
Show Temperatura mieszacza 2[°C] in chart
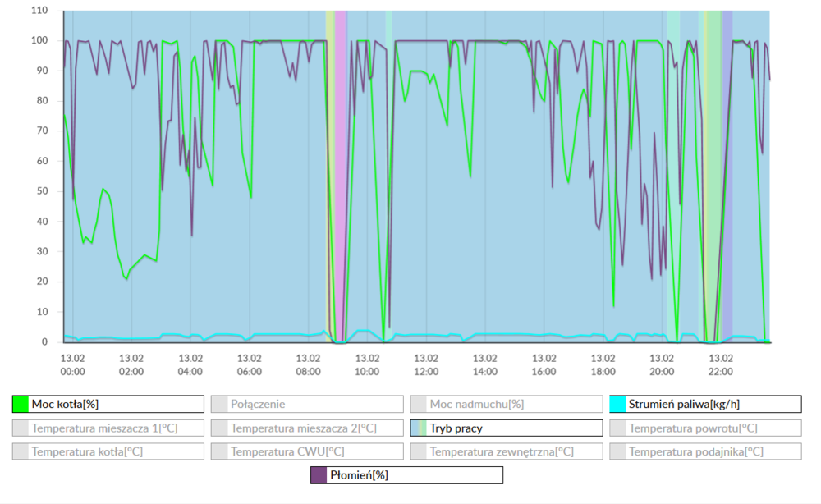click(306, 428)
